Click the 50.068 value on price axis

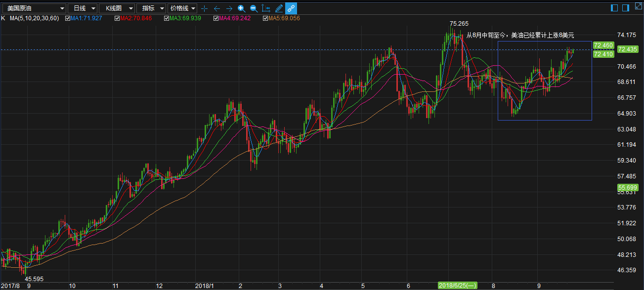(627, 239)
